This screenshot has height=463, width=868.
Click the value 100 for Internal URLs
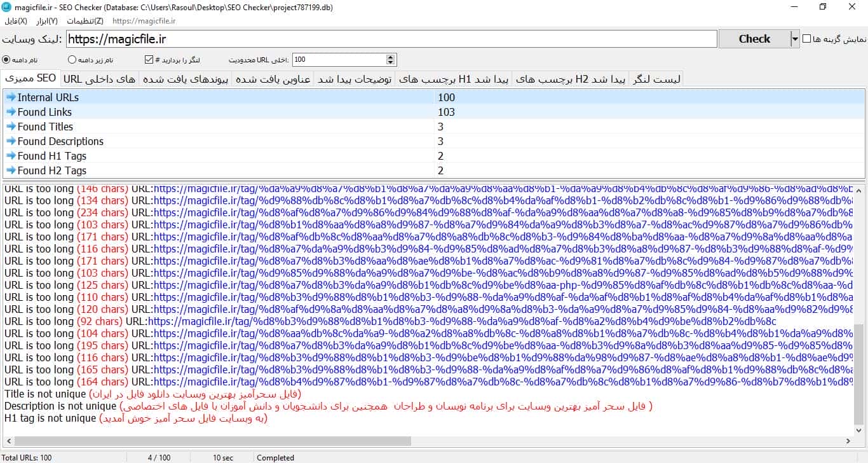(x=446, y=97)
